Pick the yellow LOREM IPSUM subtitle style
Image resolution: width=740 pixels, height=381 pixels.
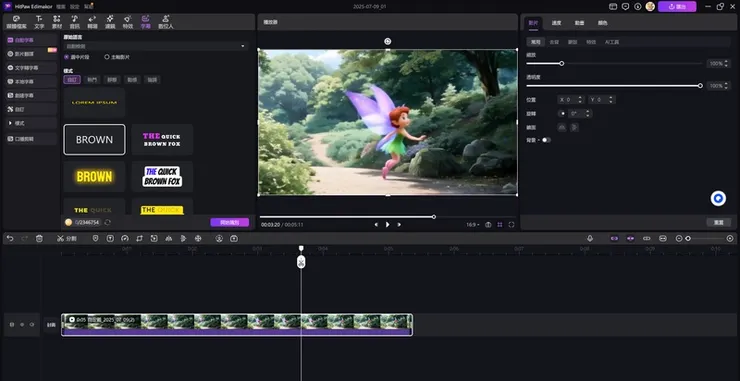click(x=94, y=102)
